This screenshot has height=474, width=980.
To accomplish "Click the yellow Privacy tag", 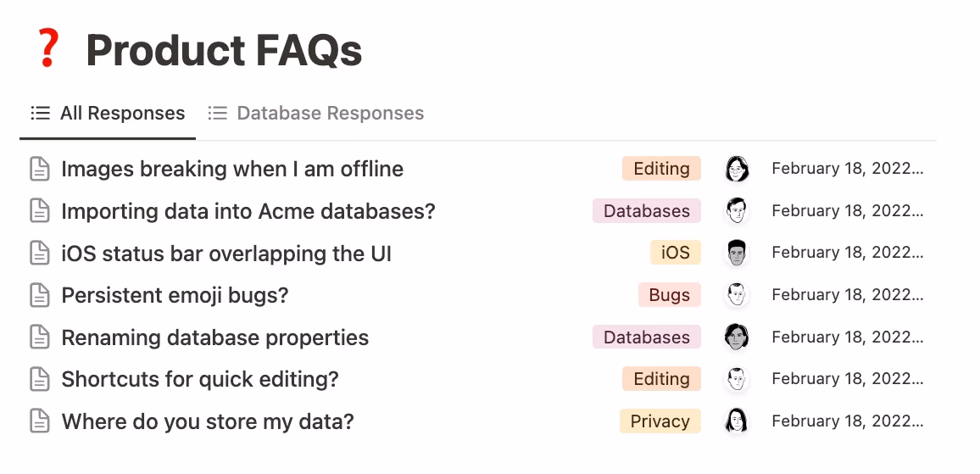I will click(660, 421).
